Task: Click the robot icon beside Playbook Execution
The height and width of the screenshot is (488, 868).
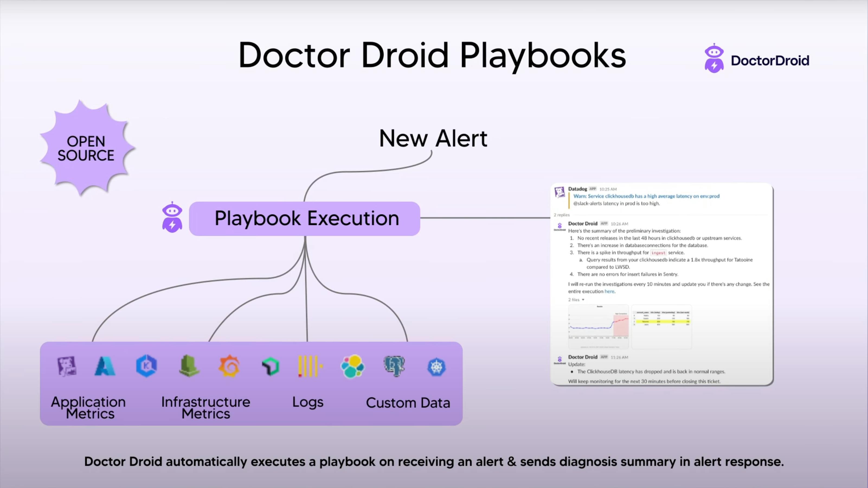Action: [x=172, y=217]
